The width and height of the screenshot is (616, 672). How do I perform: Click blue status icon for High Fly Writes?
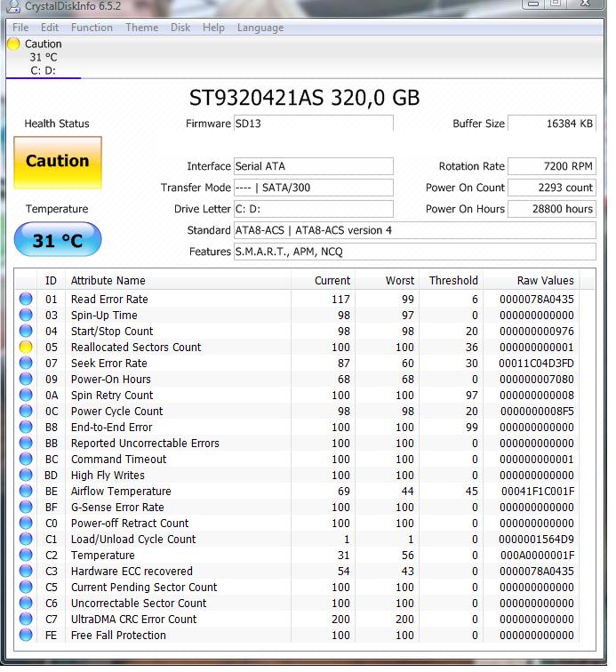pyautogui.click(x=26, y=475)
